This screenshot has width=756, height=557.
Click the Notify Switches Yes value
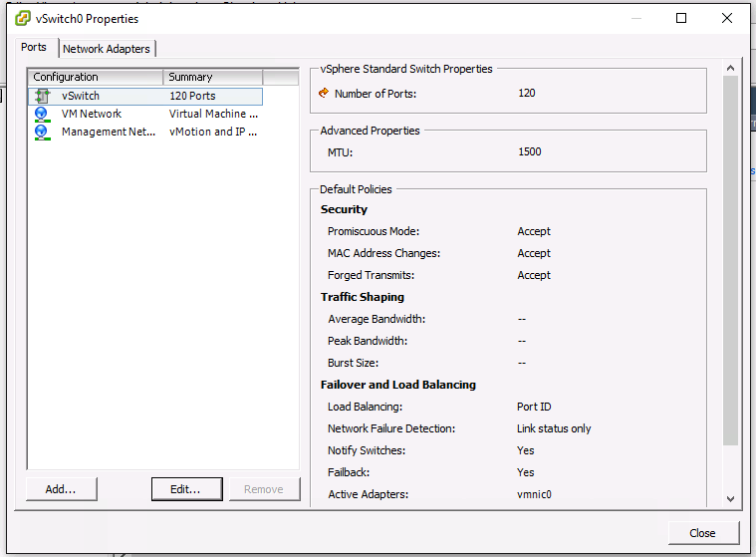tap(526, 450)
